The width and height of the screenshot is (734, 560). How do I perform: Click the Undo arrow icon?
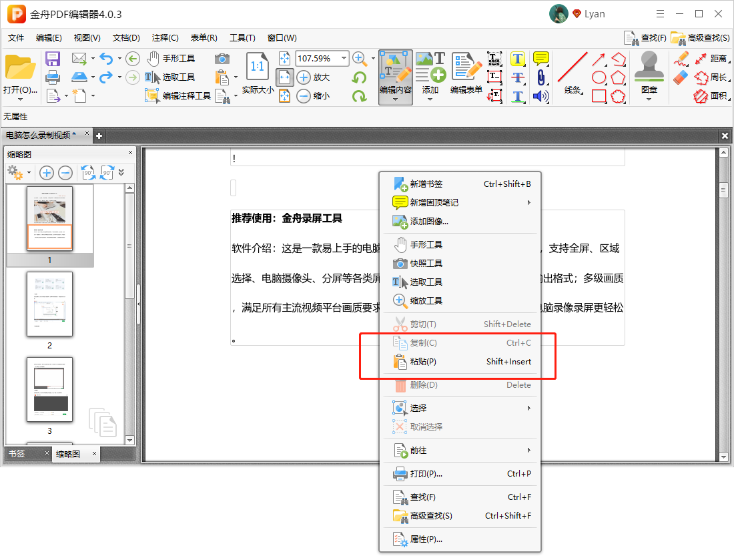pyautogui.click(x=106, y=59)
